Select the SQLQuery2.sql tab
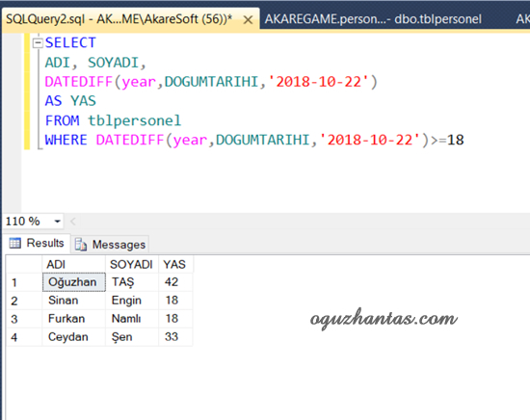Image resolution: width=530 pixels, height=420 pixels. 119,19
